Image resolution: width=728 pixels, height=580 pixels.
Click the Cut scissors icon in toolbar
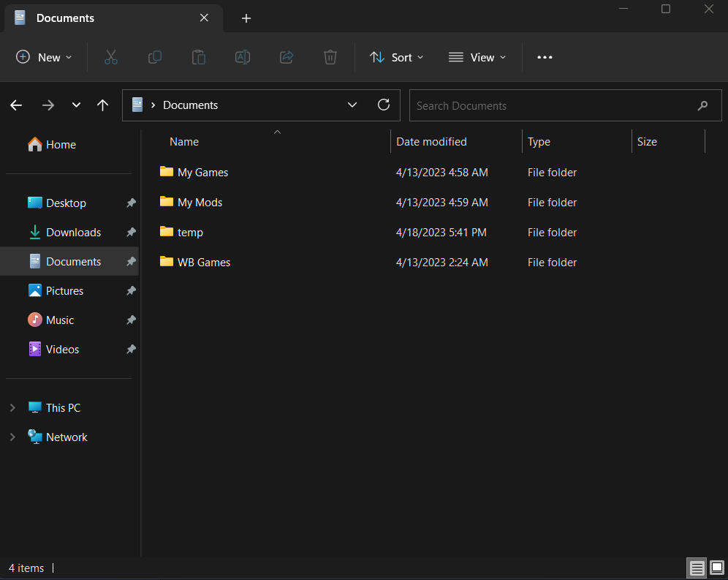(111, 57)
